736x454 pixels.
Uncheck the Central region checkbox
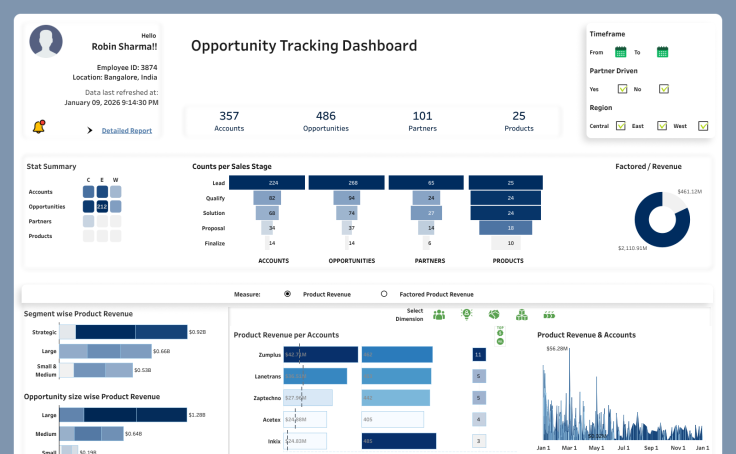(621, 126)
